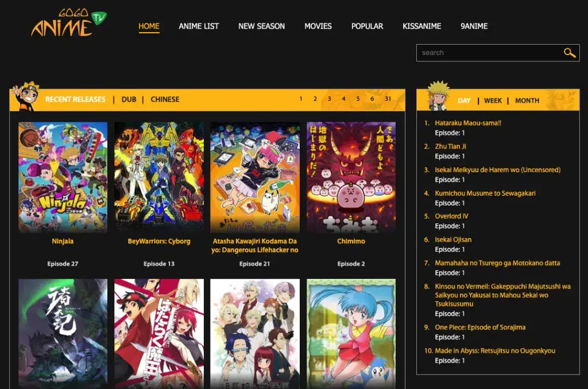Open Overlord IV from the top list
This screenshot has height=389, width=588.
(451, 216)
